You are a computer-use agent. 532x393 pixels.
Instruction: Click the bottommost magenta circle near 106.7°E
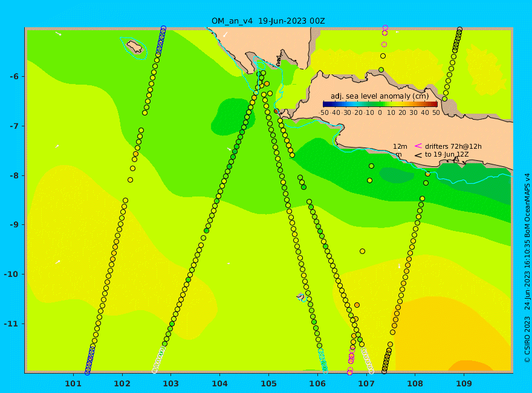[350, 372]
